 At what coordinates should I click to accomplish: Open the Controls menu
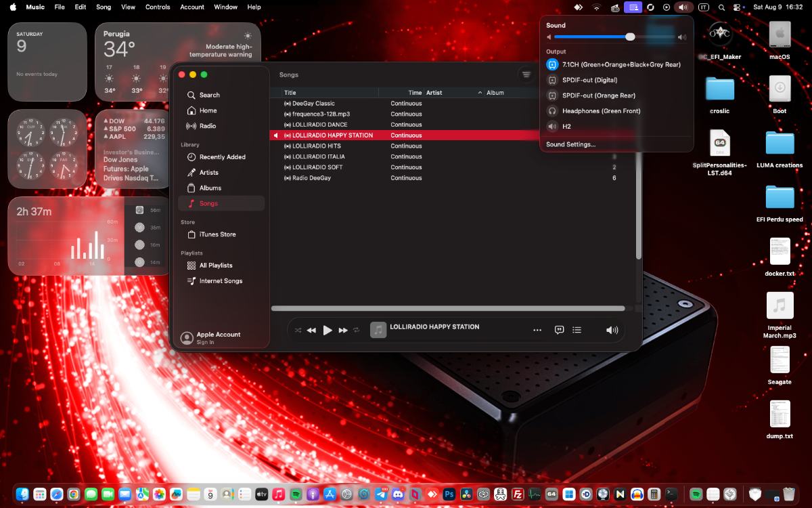(158, 7)
